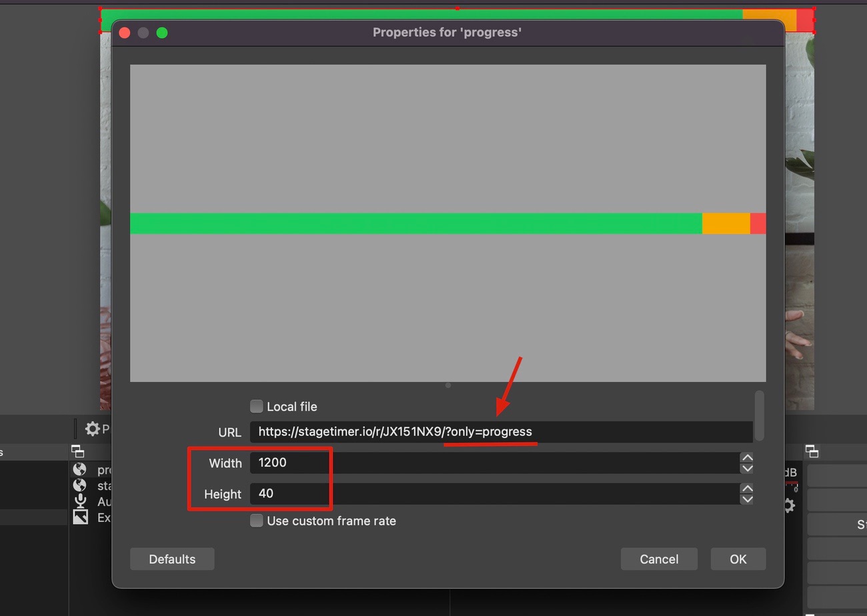The width and height of the screenshot is (867, 616).
Task: Select the globe icon of the 'progress' source
Action: pos(80,469)
